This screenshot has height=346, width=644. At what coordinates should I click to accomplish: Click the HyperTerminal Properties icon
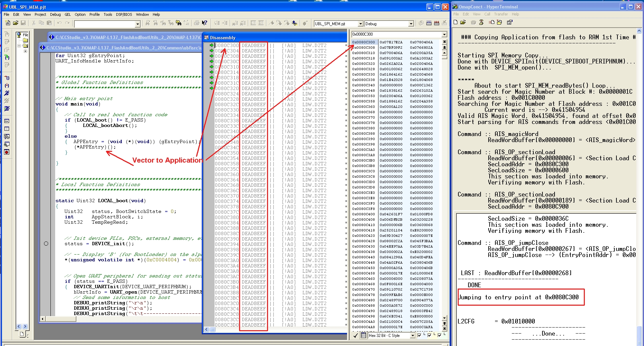pyautogui.click(x=509, y=22)
